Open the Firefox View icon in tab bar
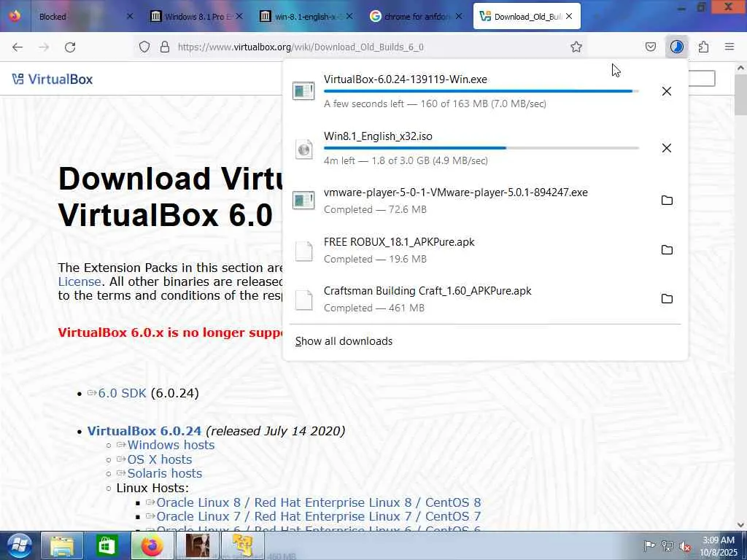This screenshot has width=747, height=560. (x=15, y=16)
